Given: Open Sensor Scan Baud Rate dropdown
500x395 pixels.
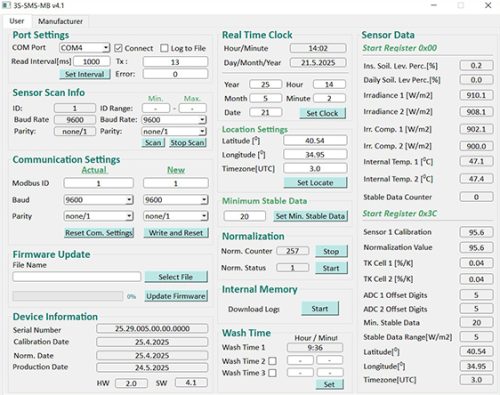Looking at the screenshot, I should coord(174,120).
